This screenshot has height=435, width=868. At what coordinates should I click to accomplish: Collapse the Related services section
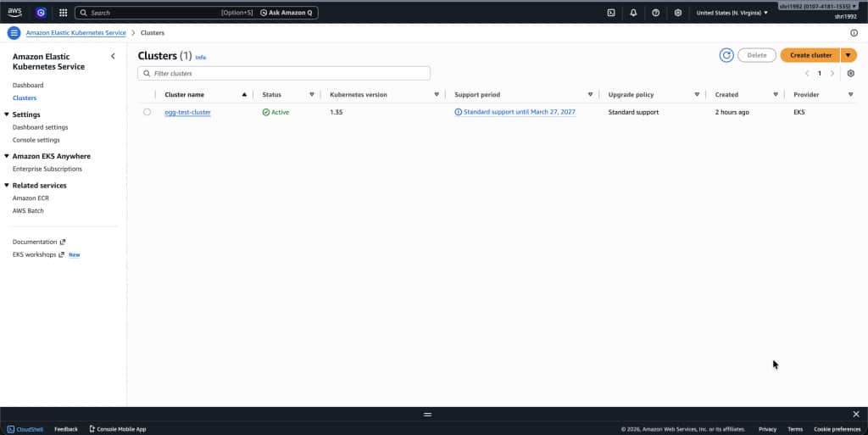coord(7,186)
